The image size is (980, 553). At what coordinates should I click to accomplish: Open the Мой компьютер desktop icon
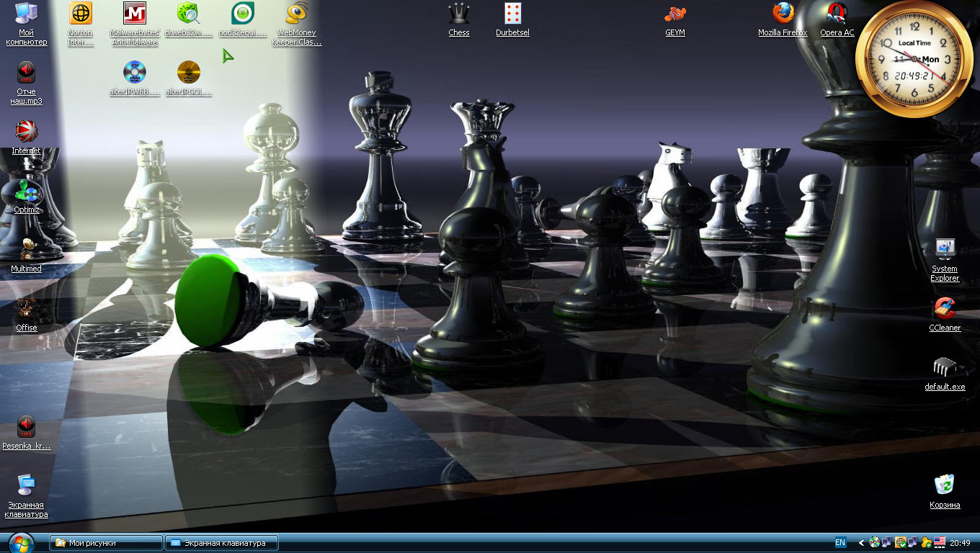(x=27, y=24)
